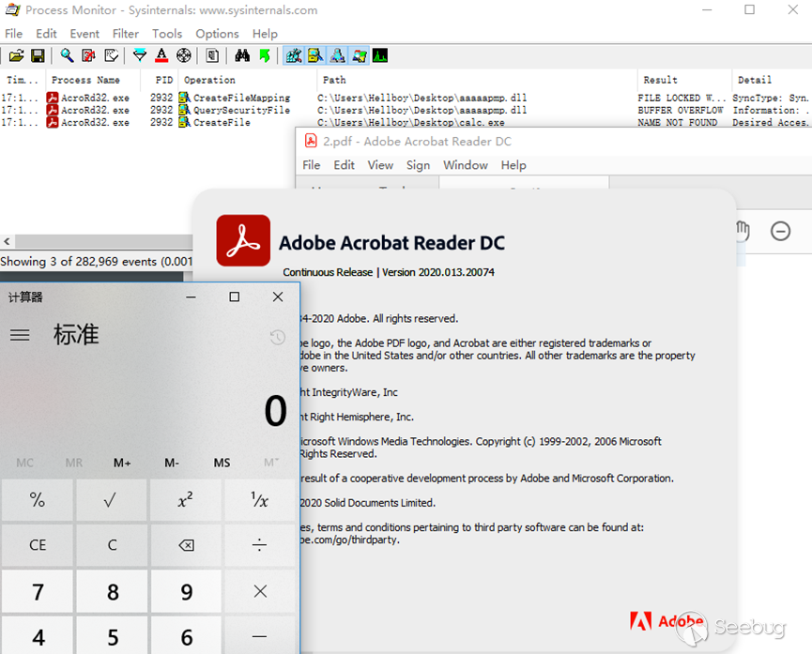Image resolution: width=812 pixels, height=654 pixels.
Task: Click the green Jump To arrow icon
Action: pos(265,55)
